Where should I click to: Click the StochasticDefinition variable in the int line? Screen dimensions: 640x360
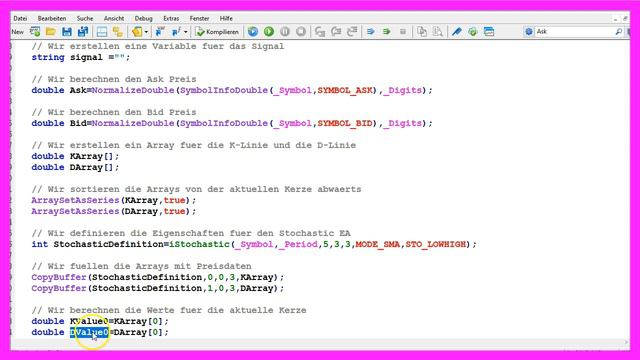(x=109, y=244)
